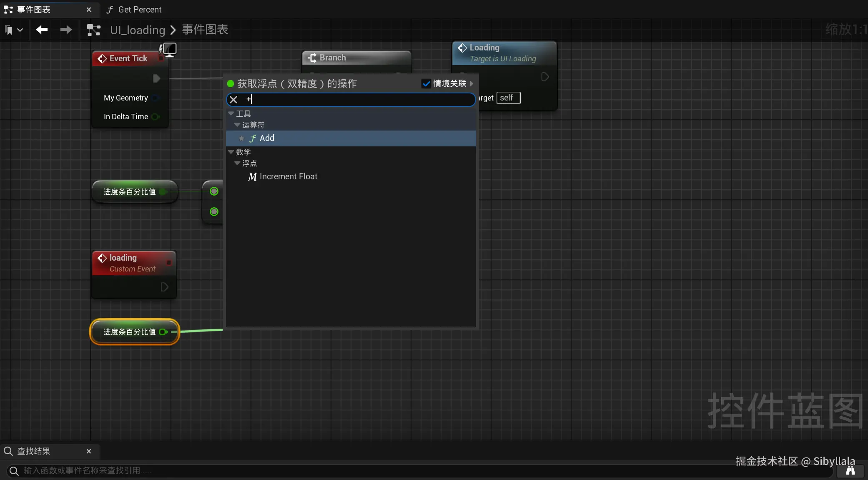Image resolution: width=868 pixels, height=480 pixels.
Task: Click the loading custom event exec pin
Action: [164, 287]
